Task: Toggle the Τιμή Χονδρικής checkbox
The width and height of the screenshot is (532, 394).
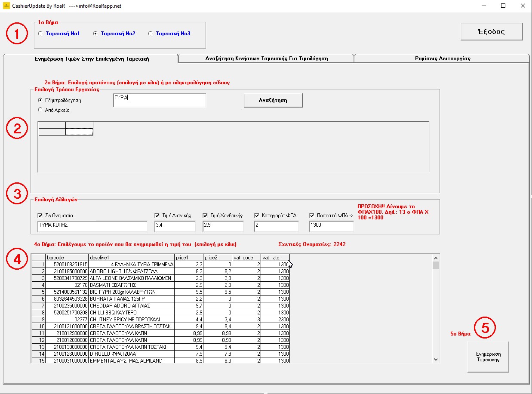Action: (x=206, y=215)
